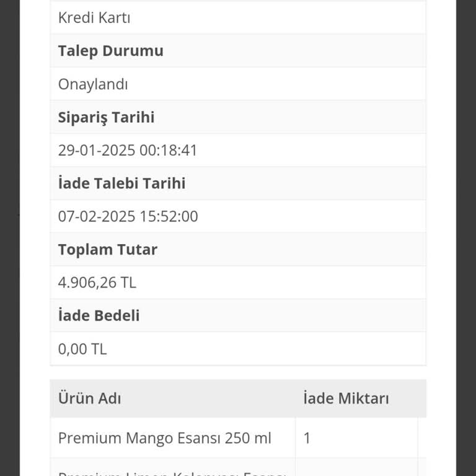This screenshot has width=476, height=476.
Task: Click the İade Miktarı column header
Action: (x=346, y=398)
